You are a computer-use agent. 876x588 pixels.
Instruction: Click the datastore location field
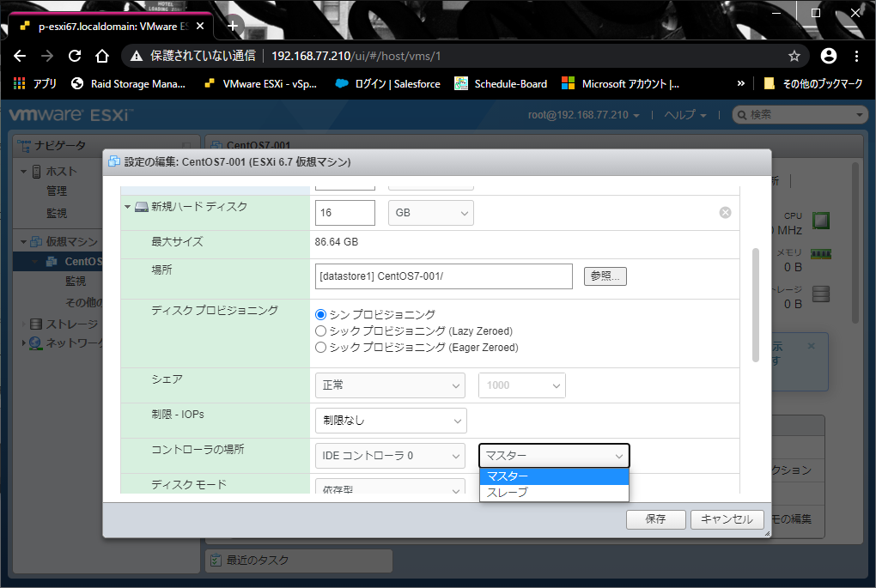tap(444, 276)
